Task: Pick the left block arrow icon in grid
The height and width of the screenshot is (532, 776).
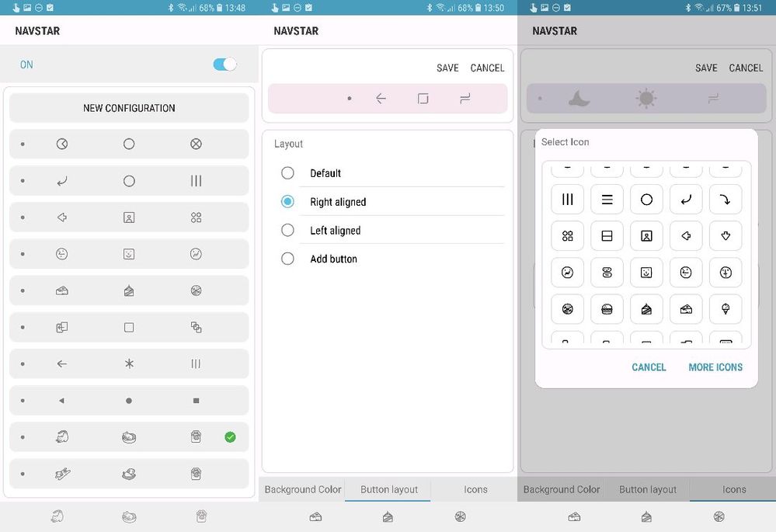Action: pos(686,236)
